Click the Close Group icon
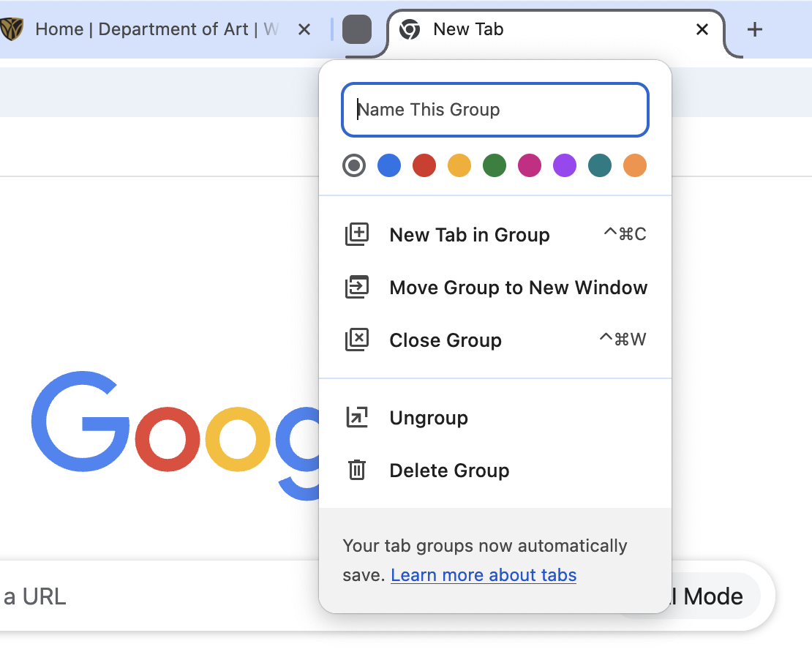Viewport: 812px width, 663px height. pos(357,340)
